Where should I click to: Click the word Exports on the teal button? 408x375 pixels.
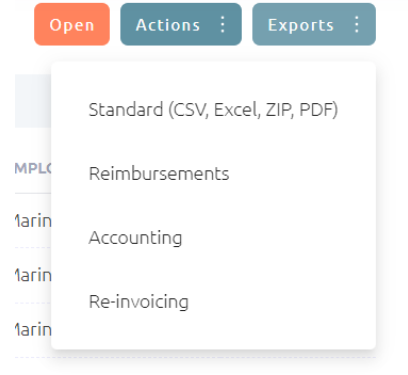pos(301,25)
